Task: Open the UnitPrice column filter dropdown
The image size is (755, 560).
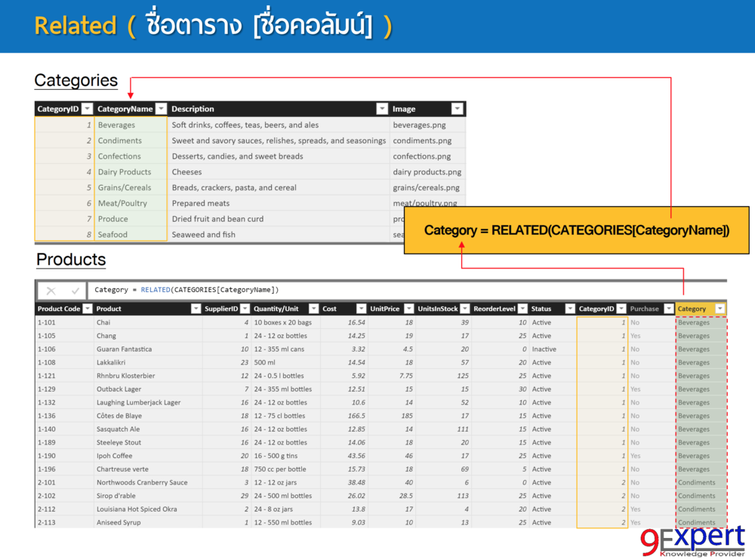Action: [x=408, y=308]
